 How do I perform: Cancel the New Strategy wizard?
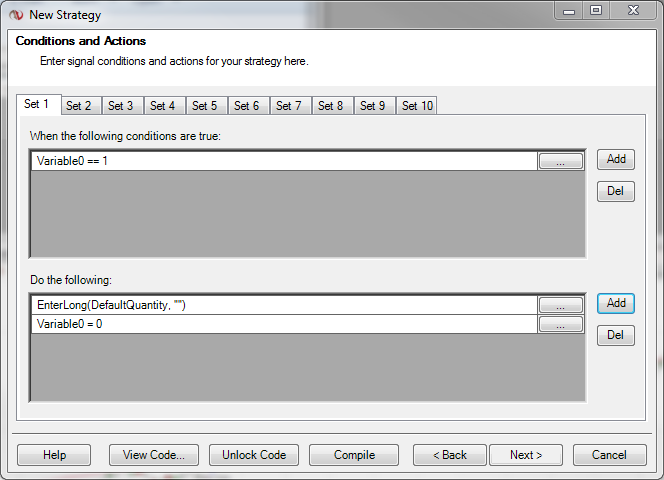609,455
